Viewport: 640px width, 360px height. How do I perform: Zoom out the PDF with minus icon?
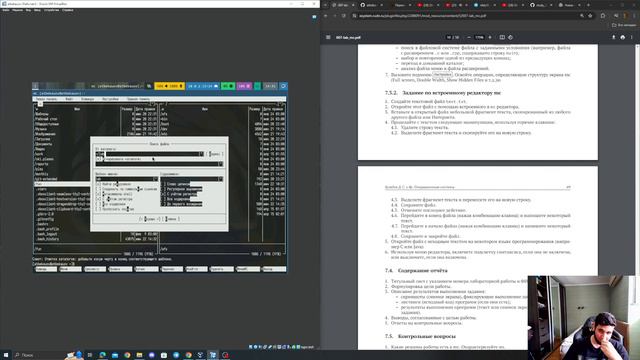coord(469,37)
